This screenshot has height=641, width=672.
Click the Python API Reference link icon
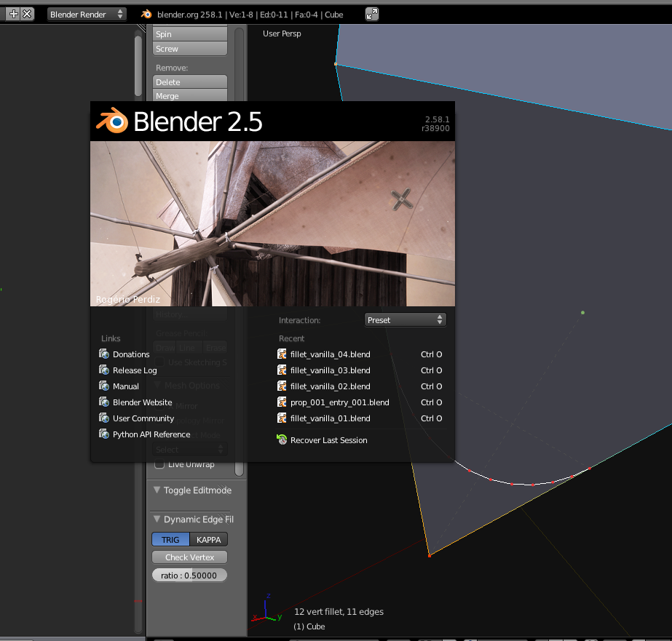[103, 434]
